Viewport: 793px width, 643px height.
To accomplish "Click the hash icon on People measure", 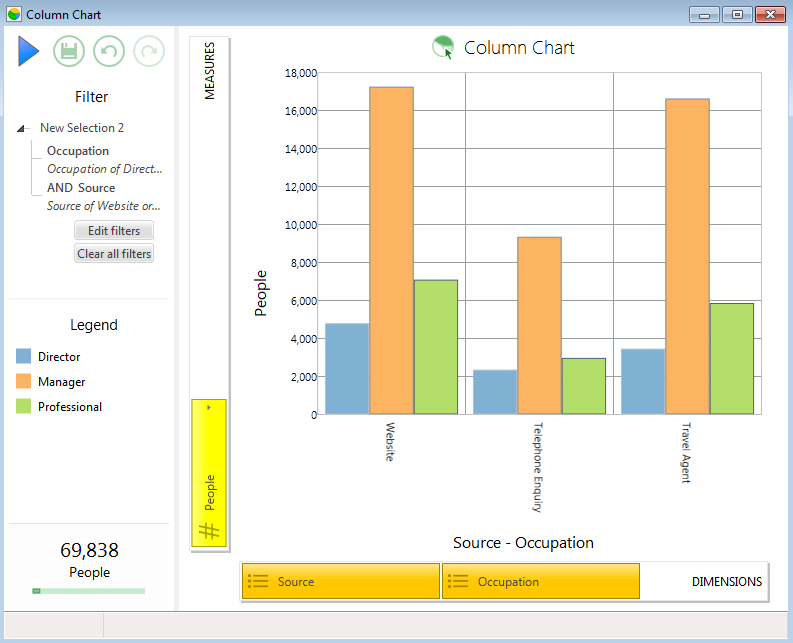I will 209,531.
